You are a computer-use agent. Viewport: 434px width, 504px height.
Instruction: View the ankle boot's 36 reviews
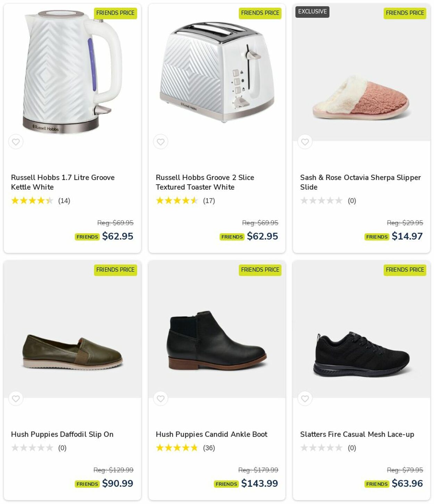(185, 448)
